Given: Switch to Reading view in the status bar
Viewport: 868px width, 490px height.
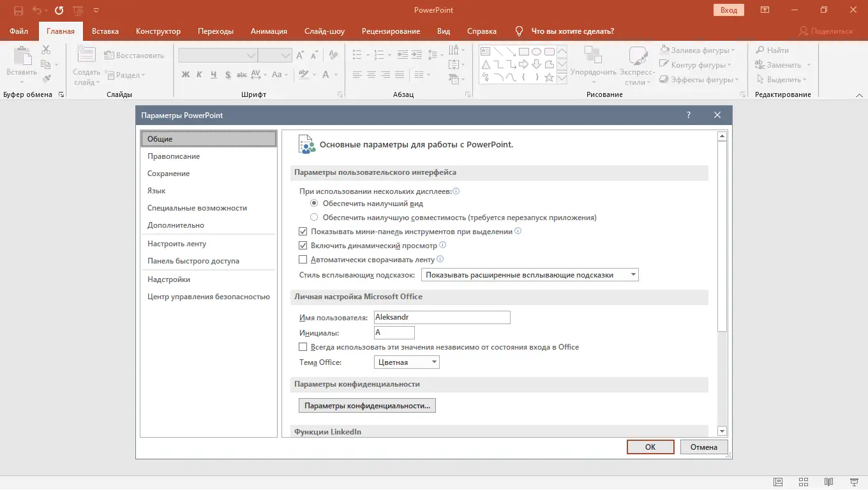Looking at the screenshot, I should (828, 482).
